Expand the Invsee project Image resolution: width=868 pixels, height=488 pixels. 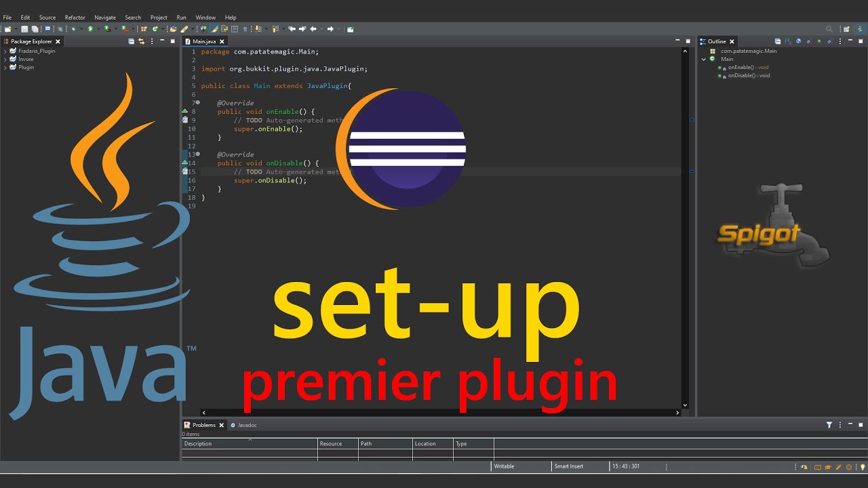click(x=5, y=59)
